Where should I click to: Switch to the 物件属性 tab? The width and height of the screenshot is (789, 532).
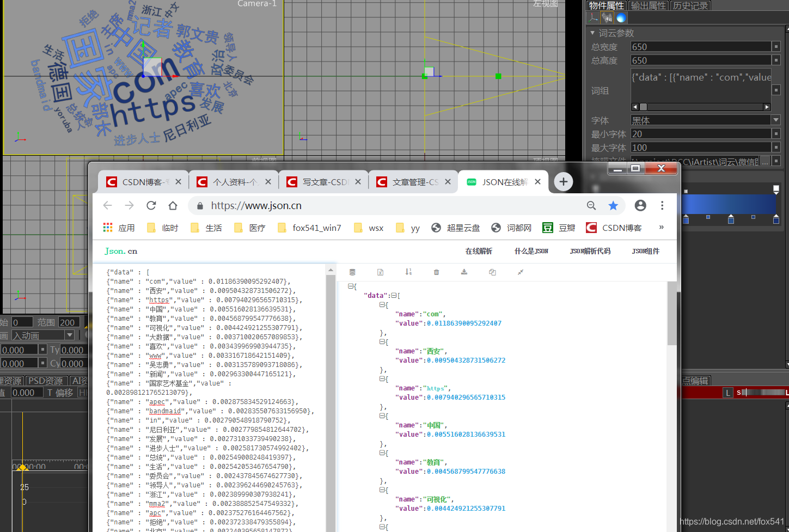click(x=607, y=5)
